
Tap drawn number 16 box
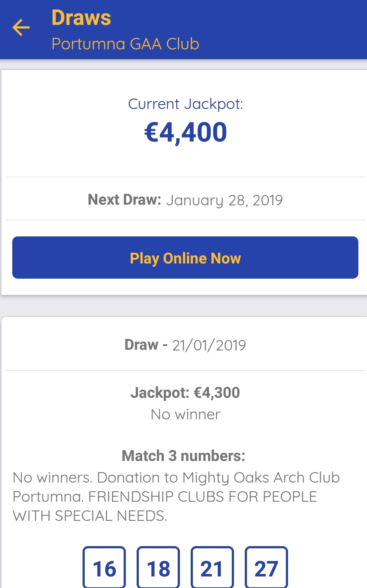104,568
